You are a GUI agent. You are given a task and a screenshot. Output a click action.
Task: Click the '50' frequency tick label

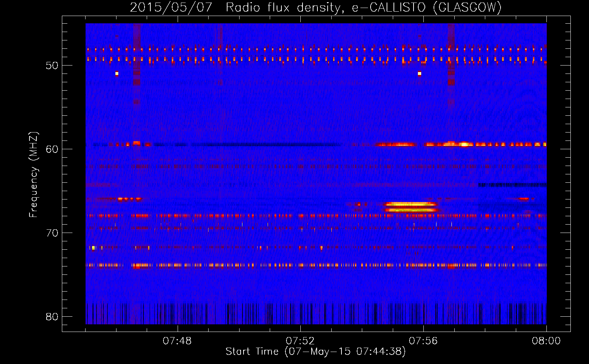click(52, 66)
